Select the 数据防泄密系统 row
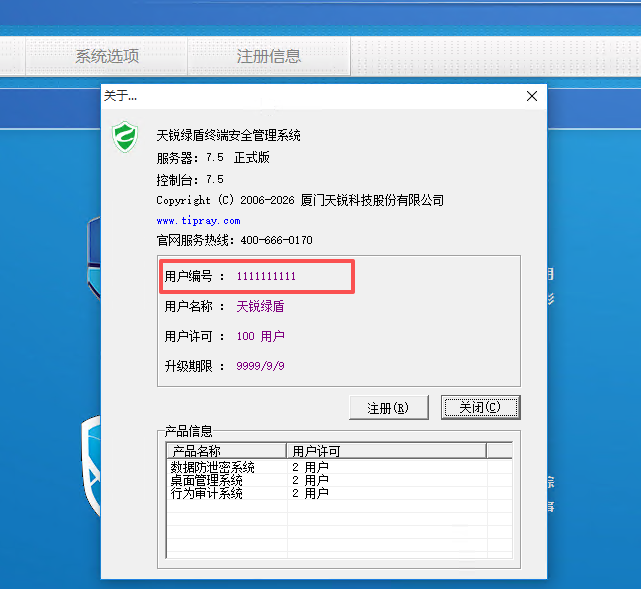The width and height of the screenshot is (641, 589). click(x=339, y=467)
